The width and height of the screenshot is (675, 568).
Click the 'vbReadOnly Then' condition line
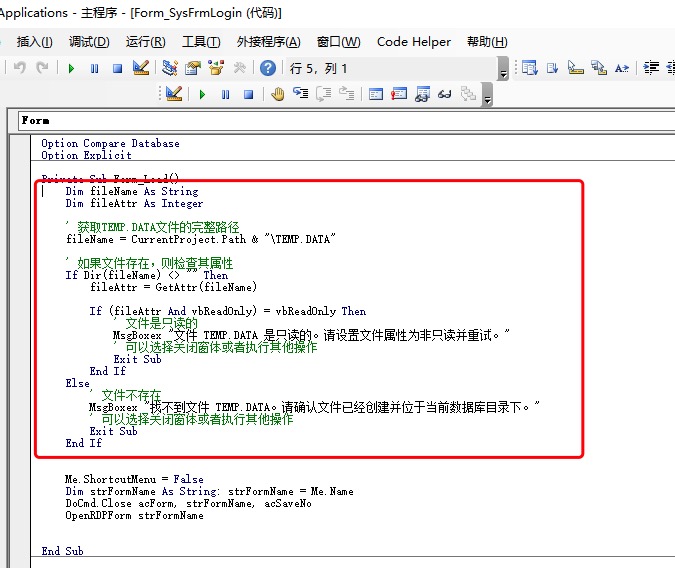(228, 311)
